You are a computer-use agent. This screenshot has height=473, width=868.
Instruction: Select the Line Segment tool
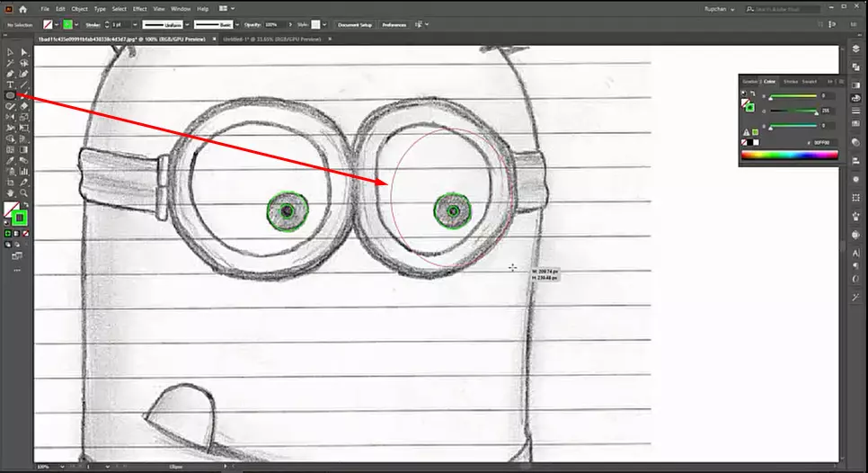point(23,85)
